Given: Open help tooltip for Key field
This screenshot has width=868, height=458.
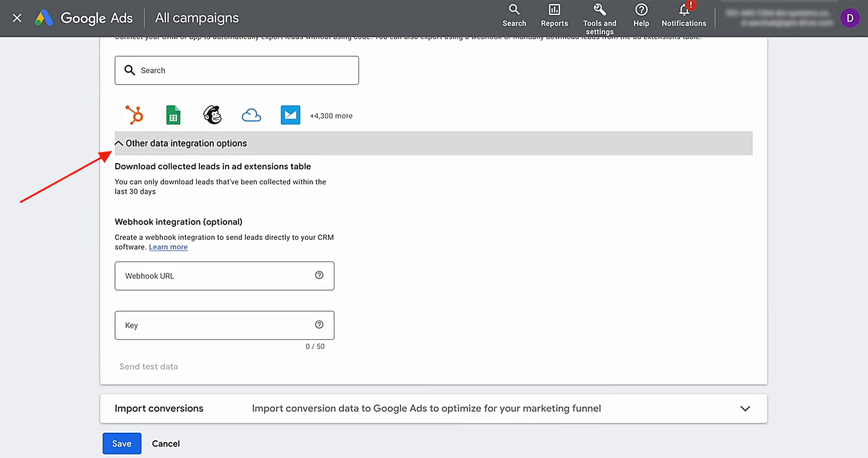Looking at the screenshot, I should pos(319,324).
